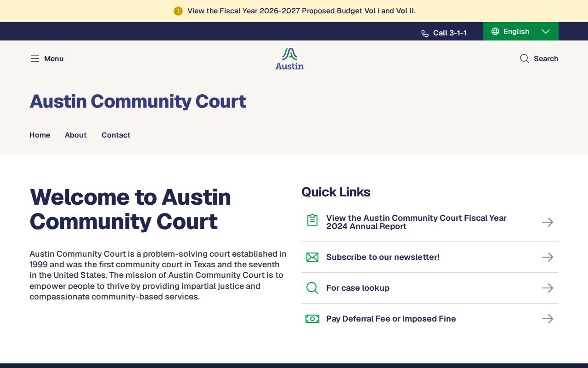This screenshot has height=368, width=588.
Task: Click the Search label in header
Action: 546,58
